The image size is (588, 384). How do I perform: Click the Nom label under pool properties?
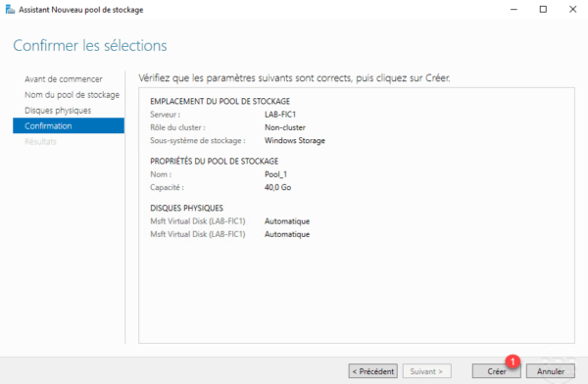click(x=161, y=174)
